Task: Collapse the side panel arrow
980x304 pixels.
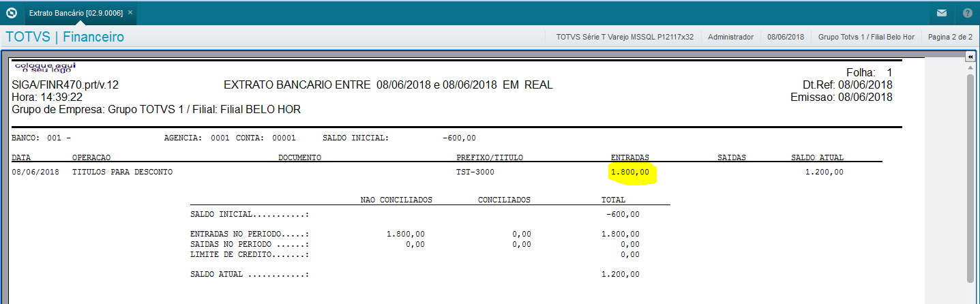Action: click(x=969, y=58)
